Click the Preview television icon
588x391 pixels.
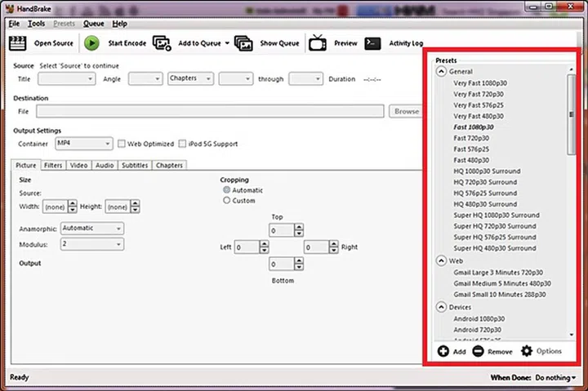(x=317, y=42)
